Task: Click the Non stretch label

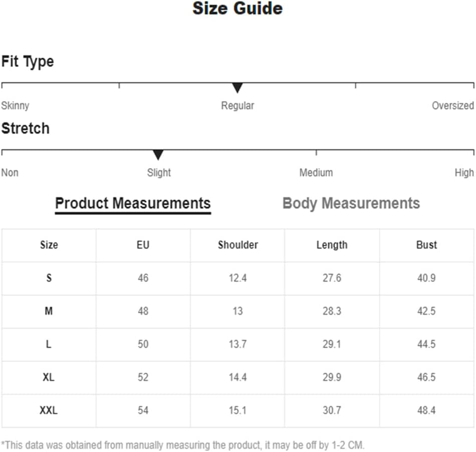Action: tap(10, 173)
